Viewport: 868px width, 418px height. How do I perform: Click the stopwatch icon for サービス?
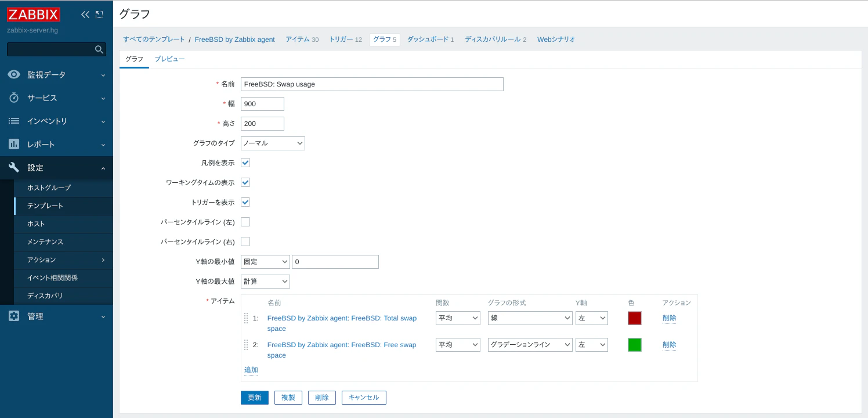point(14,98)
